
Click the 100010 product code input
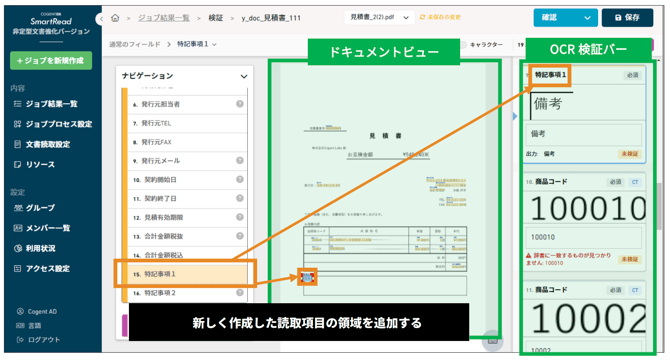[x=583, y=238]
